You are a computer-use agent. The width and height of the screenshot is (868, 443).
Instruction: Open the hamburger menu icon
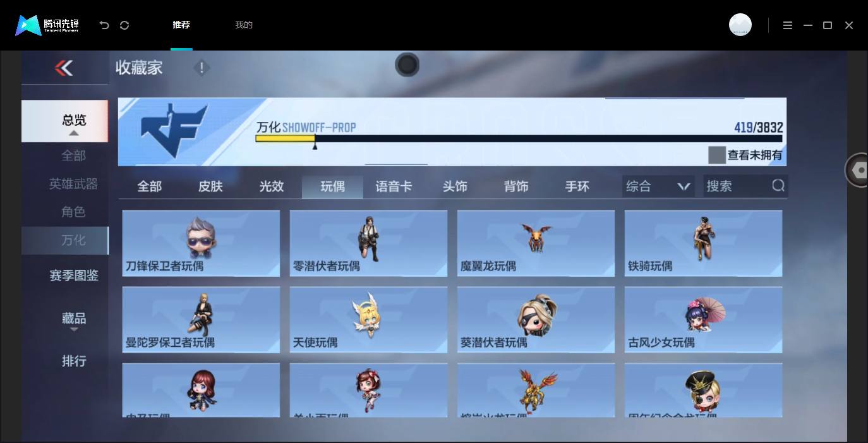click(788, 25)
